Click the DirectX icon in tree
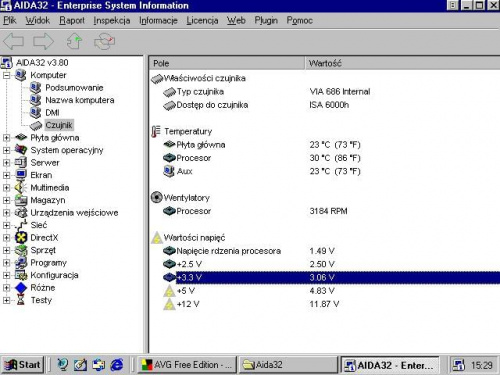 [21, 238]
